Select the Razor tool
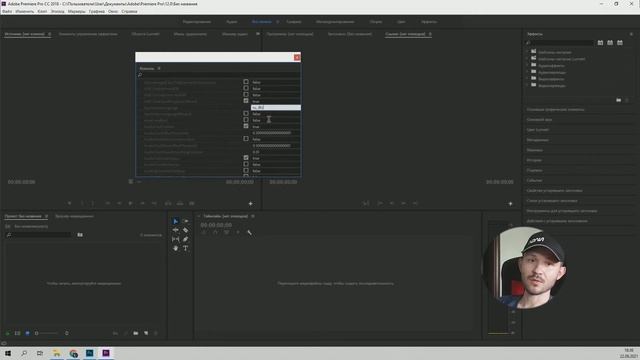Image resolution: width=640 pixels, height=360 pixels. [185, 230]
